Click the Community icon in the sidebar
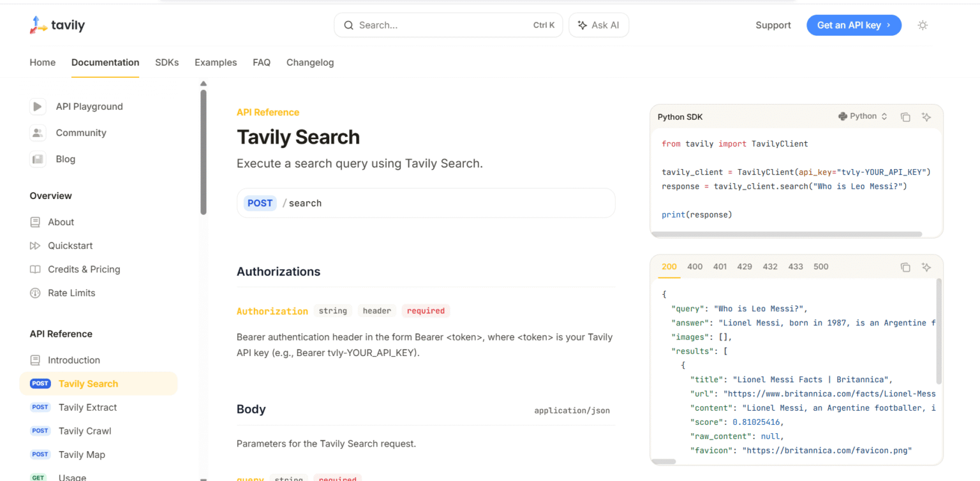This screenshot has height=481, width=980. point(37,133)
